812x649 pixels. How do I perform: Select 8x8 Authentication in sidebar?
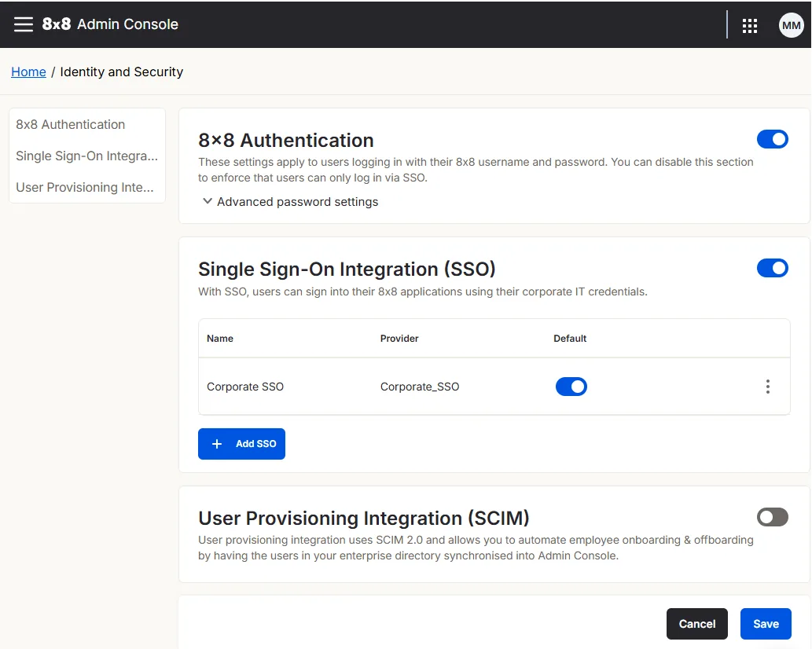(x=71, y=124)
